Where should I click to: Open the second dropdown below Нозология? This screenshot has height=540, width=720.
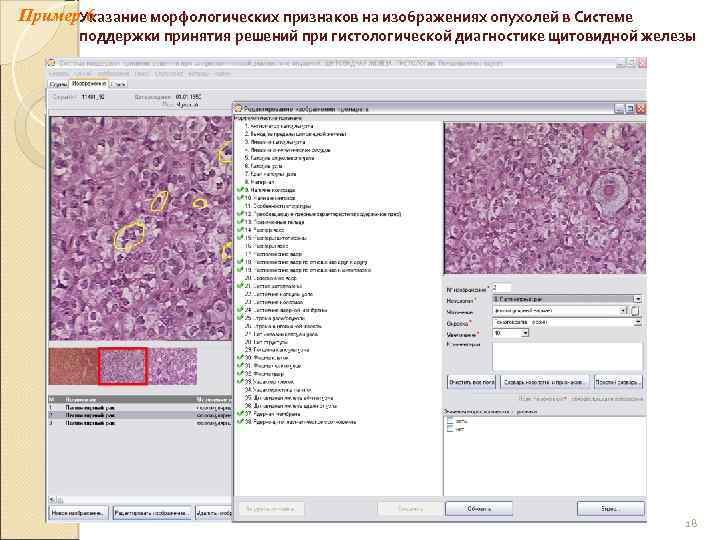click(623, 311)
